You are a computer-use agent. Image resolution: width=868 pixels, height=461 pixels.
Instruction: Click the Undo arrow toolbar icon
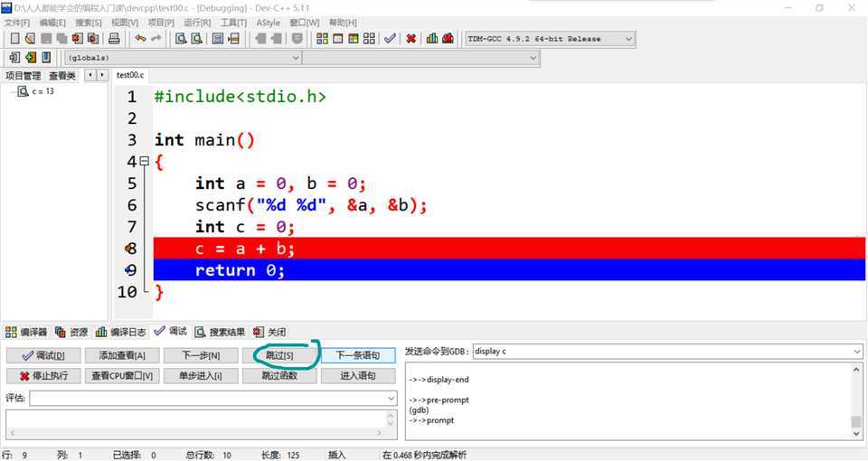point(141,38)
